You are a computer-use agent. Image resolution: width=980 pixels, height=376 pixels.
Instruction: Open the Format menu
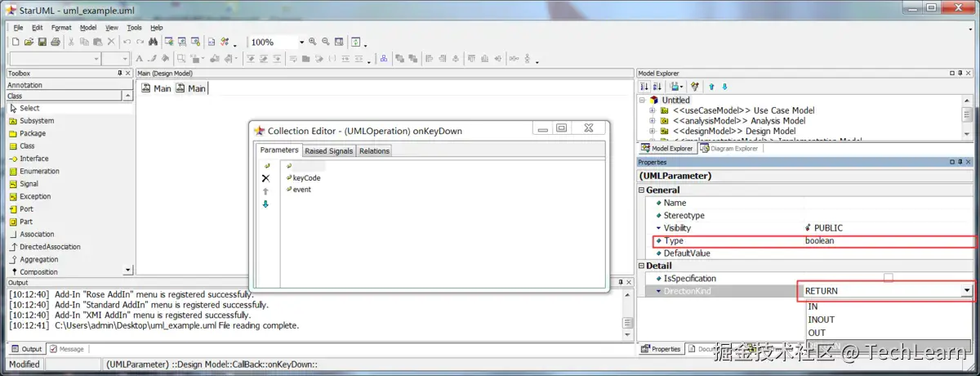pyautogui.click(x=61, y=27)
